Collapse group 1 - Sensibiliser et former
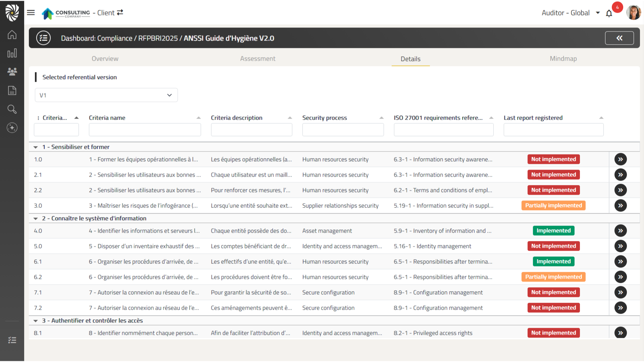 (x=36, y=147)
